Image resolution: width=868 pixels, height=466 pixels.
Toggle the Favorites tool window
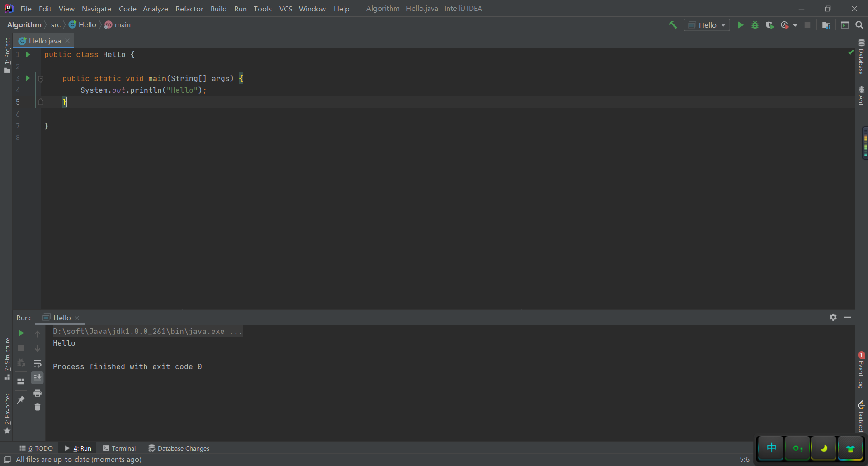click(7, 413)
